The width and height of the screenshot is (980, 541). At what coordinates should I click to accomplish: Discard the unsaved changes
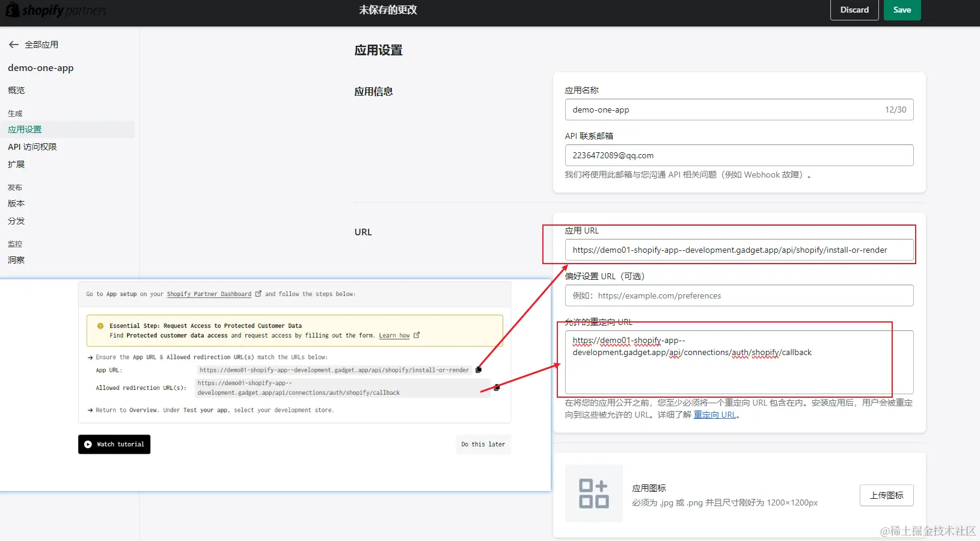tap(854, 10)
